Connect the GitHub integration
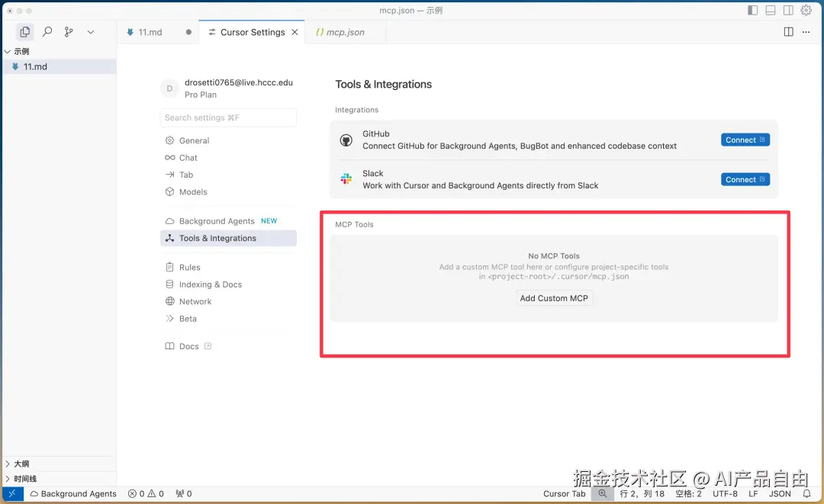Image resolution: width=824 pixels, height=504 pixels. pos(745,140)
